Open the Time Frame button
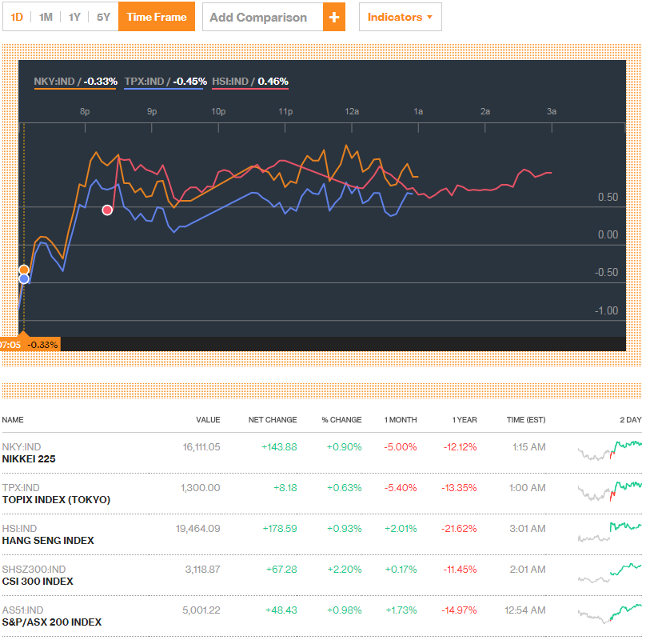This screenshot has height=644, width=646. click(157, 17)
